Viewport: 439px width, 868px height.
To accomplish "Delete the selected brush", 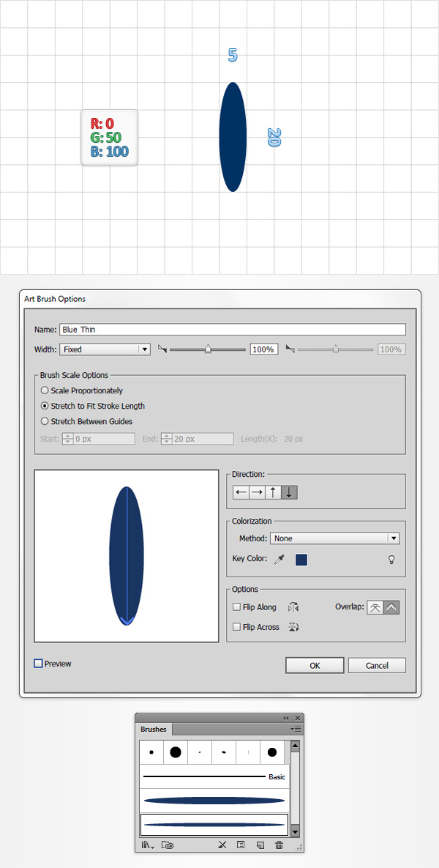I will (x=279, y=845).
